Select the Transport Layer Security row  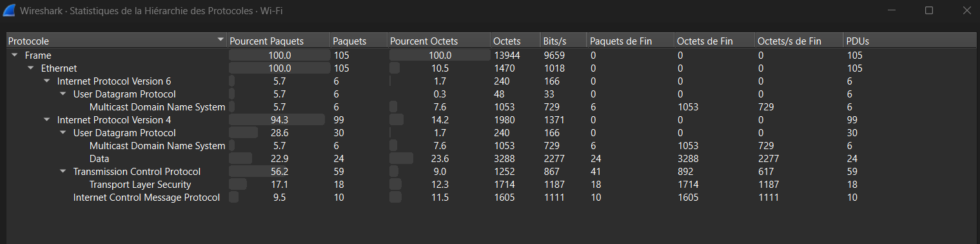(490, 185)
